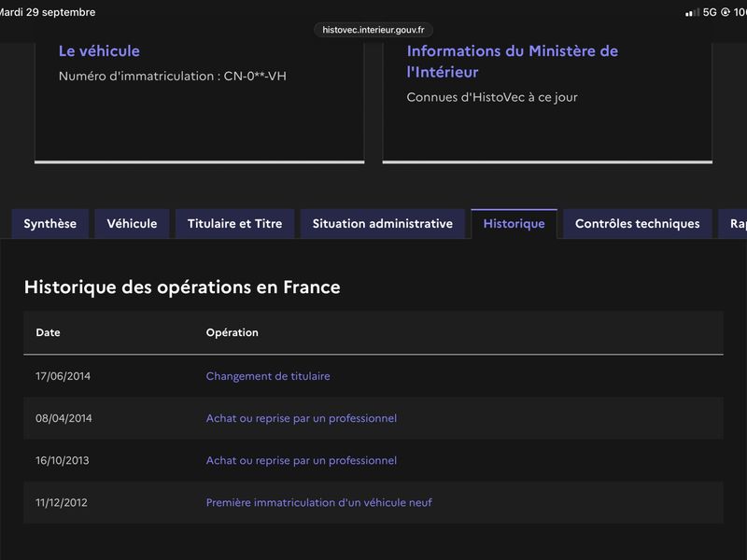747x560 pixels.
Task: Switch to the Véhicule tab
Action: tap(132, 223)
